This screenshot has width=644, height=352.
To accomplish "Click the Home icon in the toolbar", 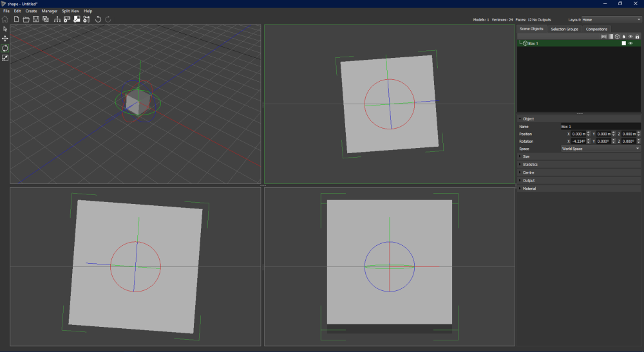I will pos(5,19).
